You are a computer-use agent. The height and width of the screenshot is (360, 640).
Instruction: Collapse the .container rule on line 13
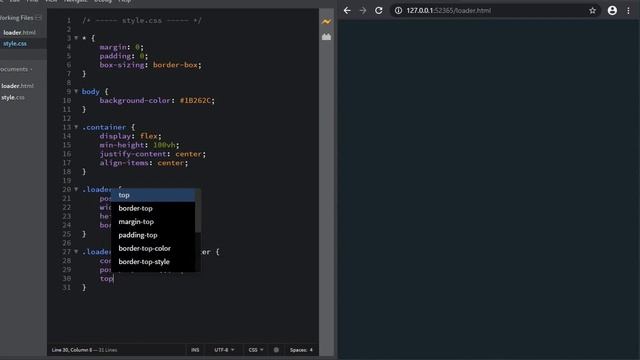(x=76, y=127)
